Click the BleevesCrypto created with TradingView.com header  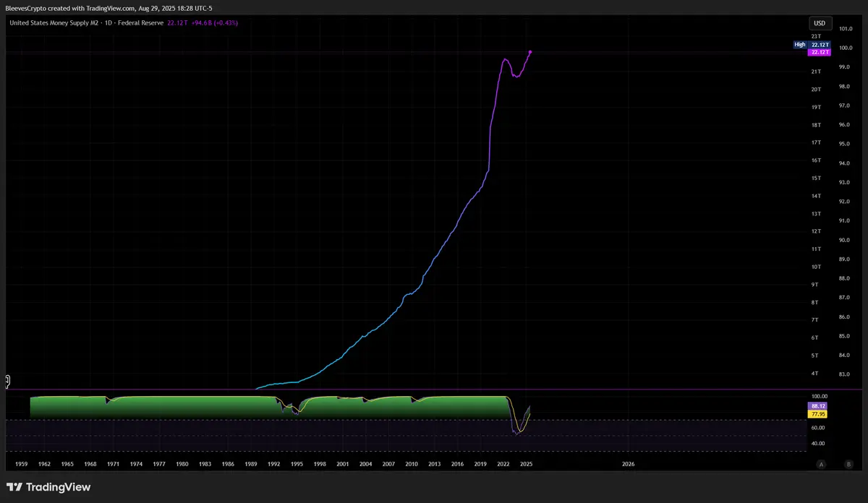109,8
